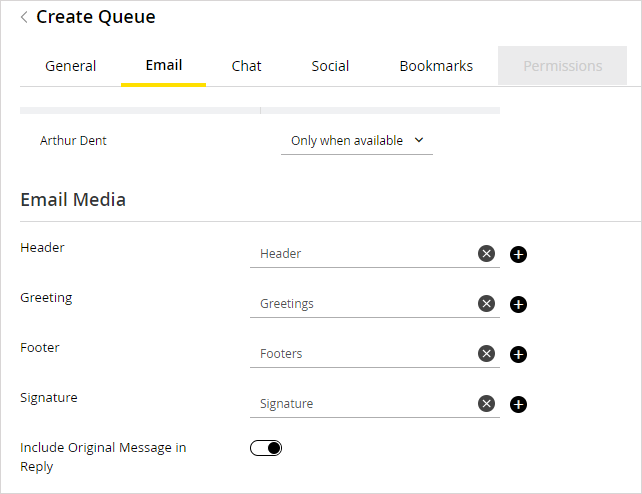This screenshot has height=494, width=642.
Task: Add a new Greeting using the plus icon
Action: pos(518,305)
